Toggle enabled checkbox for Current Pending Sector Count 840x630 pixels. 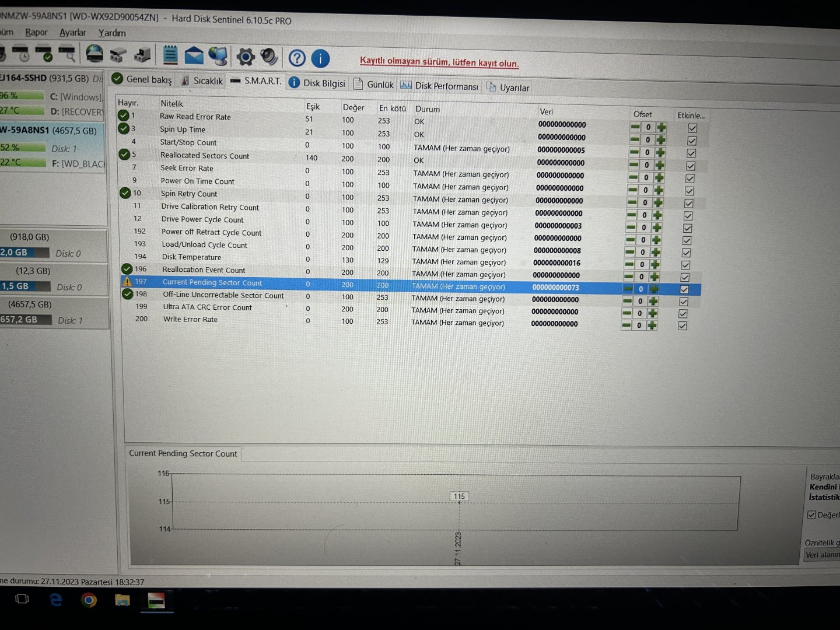click(684, 289)
